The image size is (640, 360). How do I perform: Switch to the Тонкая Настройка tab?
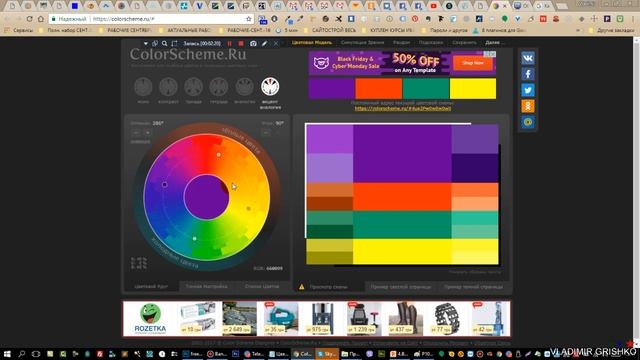(x=206, y=286)
